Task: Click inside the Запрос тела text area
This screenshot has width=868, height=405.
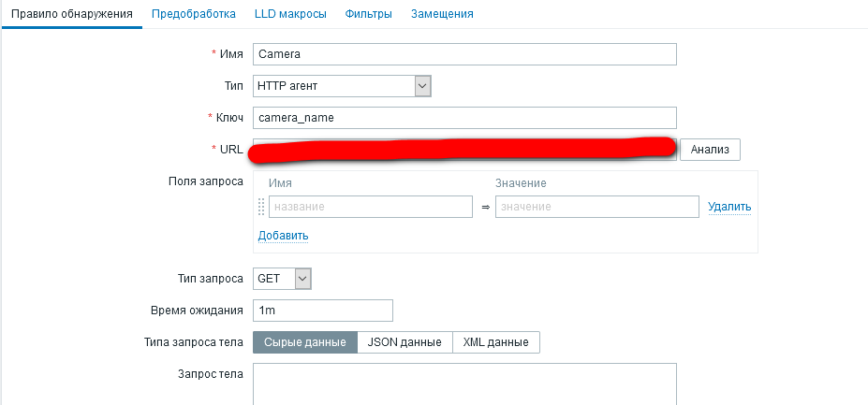Action: (x=464, y=383)
